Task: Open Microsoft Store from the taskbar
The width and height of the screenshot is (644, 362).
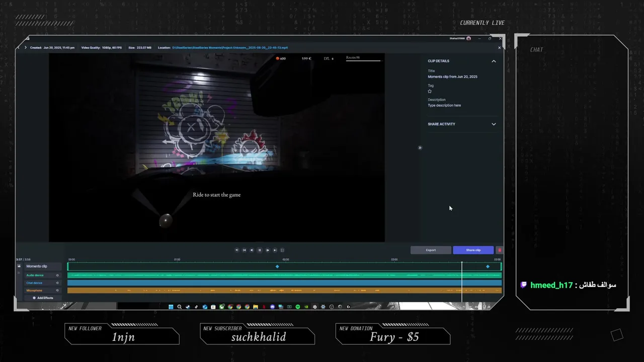Action: 213,307
